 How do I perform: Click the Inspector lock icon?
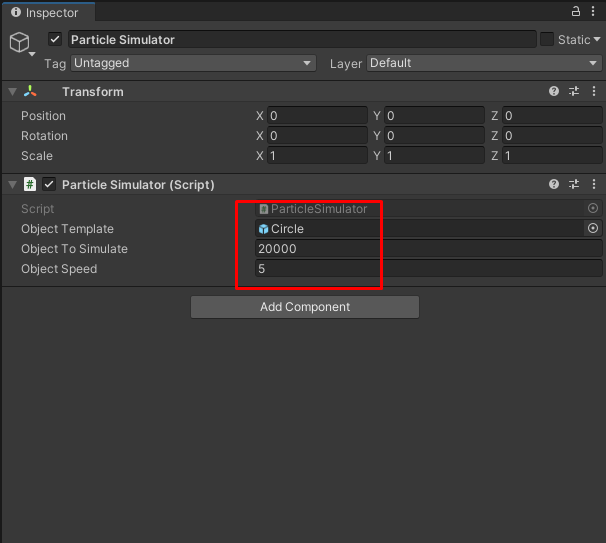pyautogui.click(x=575, y=11)
